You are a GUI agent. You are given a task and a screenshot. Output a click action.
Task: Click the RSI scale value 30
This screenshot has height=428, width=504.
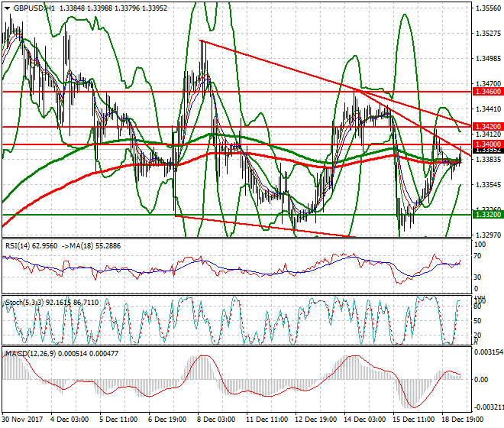coord(477,277)
